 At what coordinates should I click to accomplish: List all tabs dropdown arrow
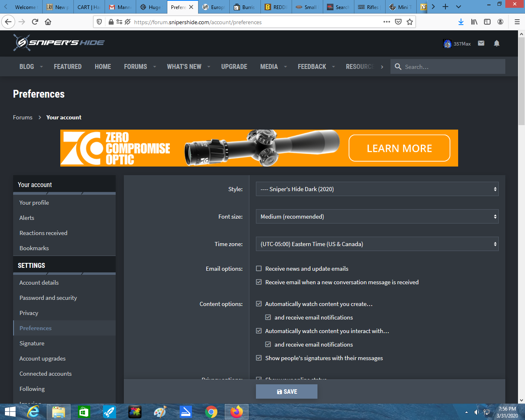tap(459, 7)
